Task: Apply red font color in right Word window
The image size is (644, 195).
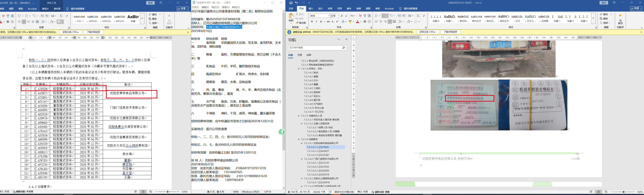Action: pyautogui.click(x=358, y=22)
